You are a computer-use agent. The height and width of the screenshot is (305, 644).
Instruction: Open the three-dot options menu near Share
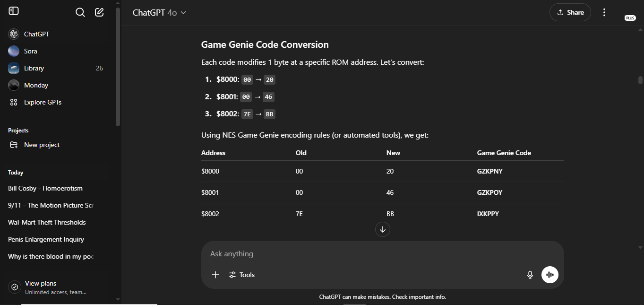604,12
